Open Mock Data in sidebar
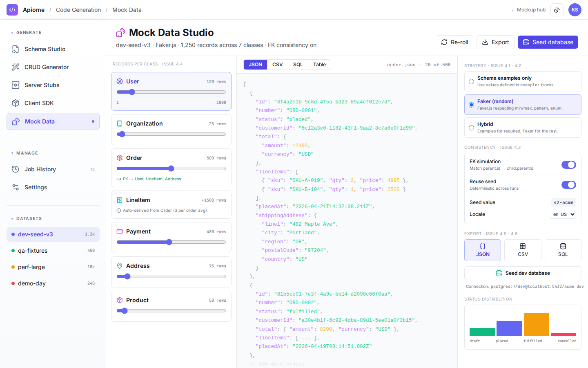 [53, 121]
